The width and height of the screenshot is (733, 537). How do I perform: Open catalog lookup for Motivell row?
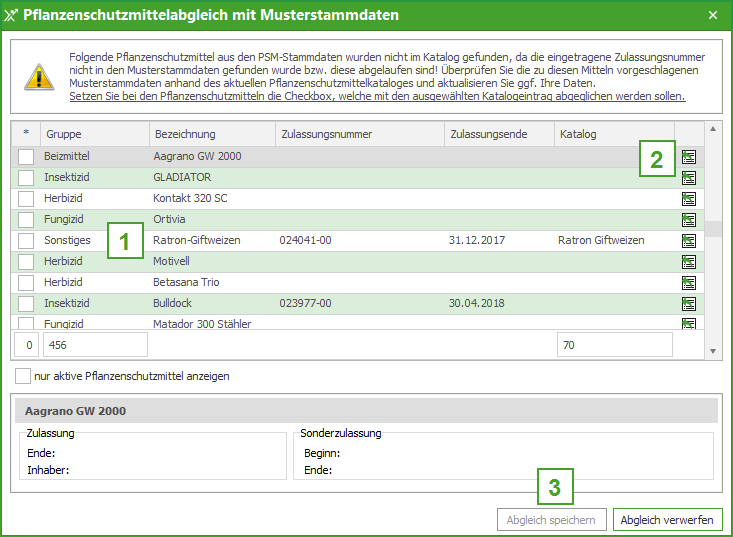[689, 262]
